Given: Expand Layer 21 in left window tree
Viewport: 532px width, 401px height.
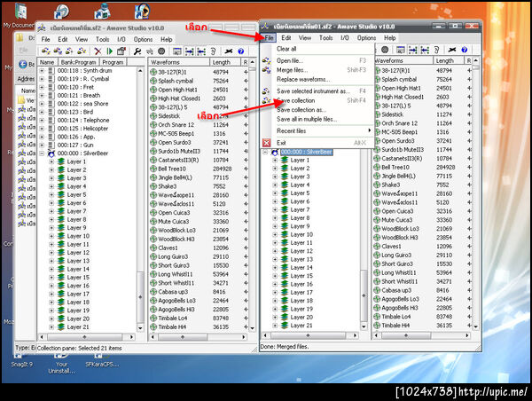Looking at the screenshot, I should tap(51, 327).
